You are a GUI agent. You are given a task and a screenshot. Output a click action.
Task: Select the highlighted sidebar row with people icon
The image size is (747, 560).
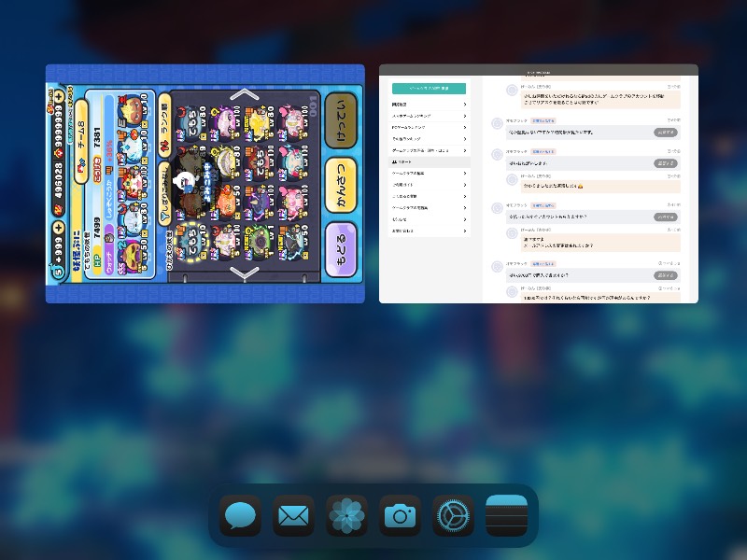click(x=429, y=161)
